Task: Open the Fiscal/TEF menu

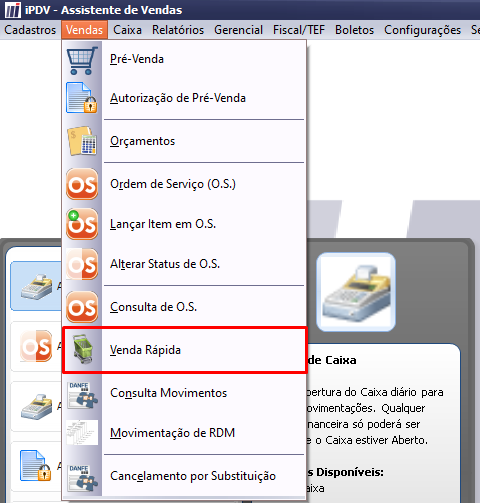Action: [x=299, y=30]
